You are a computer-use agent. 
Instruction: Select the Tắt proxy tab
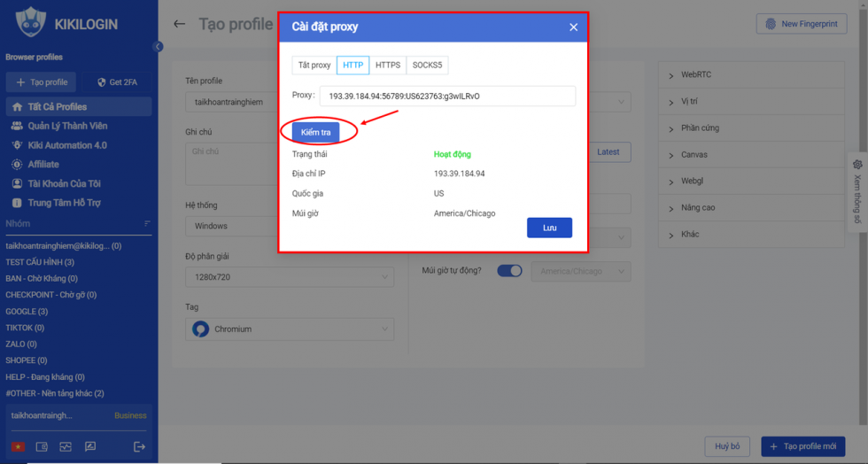click(x=314, y=65)
